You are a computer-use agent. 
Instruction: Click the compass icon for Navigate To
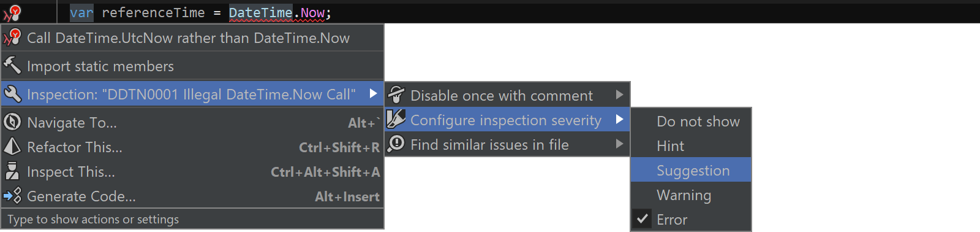coord(12,122)
